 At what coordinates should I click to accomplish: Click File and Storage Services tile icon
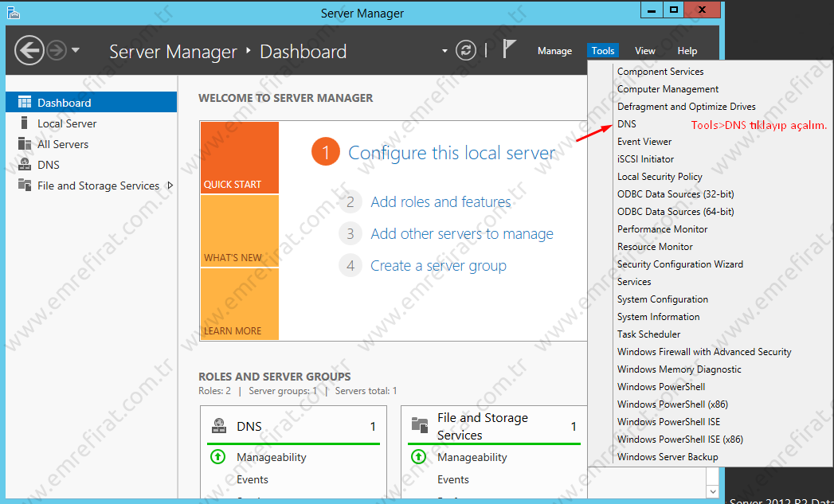(420, 426)
